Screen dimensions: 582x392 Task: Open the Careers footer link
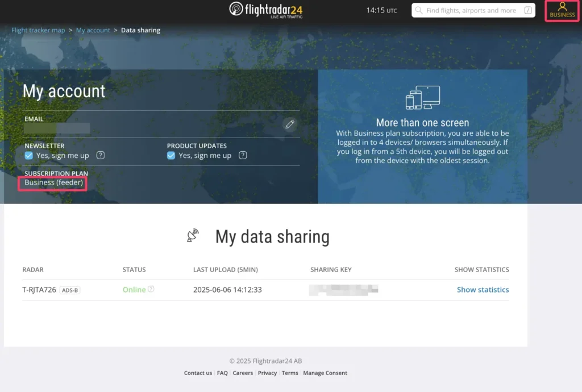(x=243, y=373)
